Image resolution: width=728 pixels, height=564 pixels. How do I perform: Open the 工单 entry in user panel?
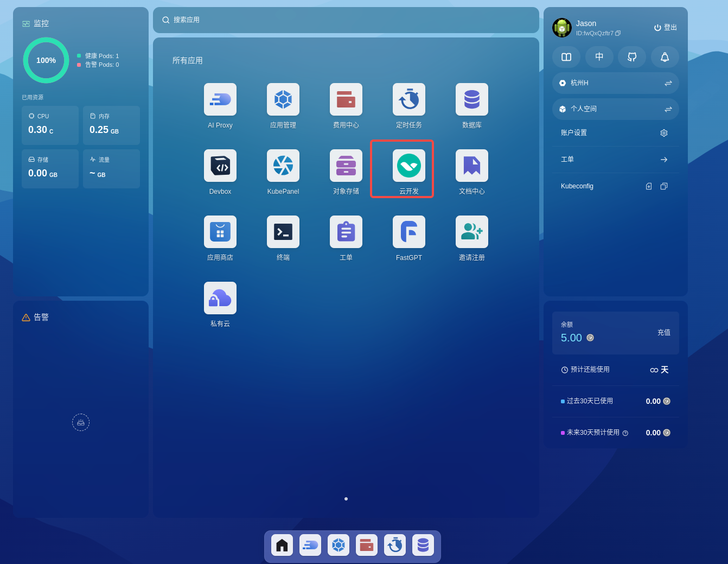click(663, 160)
